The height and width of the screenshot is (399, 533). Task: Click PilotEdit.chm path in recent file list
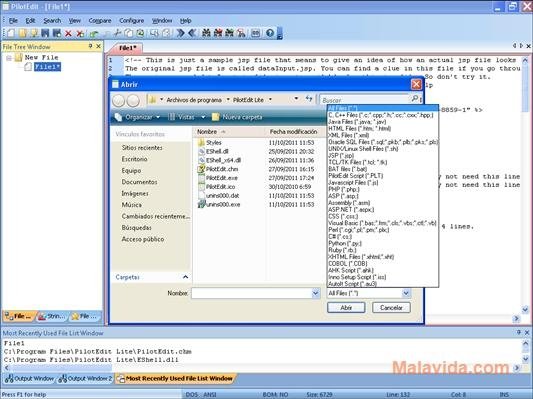coord(98,351)
